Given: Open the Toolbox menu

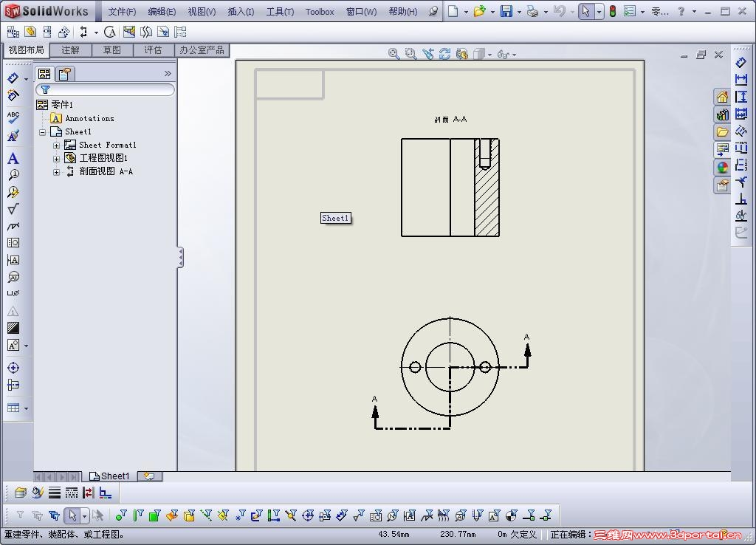Looking at the screenshot, I should 319,12.
